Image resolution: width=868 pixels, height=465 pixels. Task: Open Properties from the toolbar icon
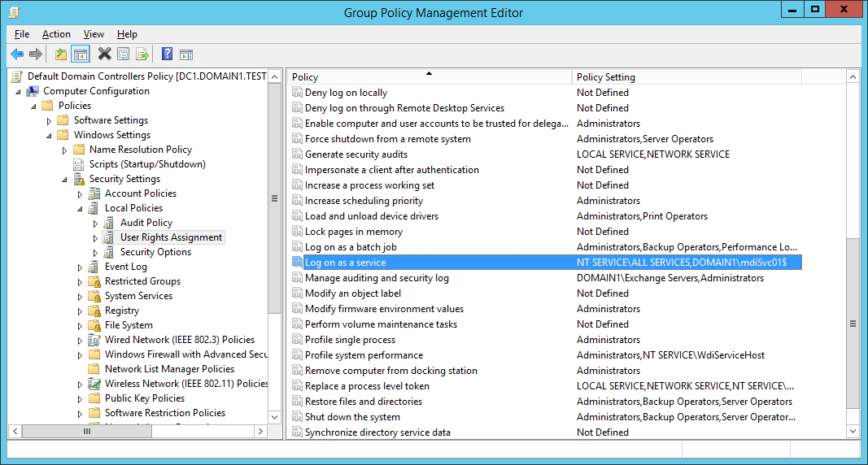pos(123,54)
